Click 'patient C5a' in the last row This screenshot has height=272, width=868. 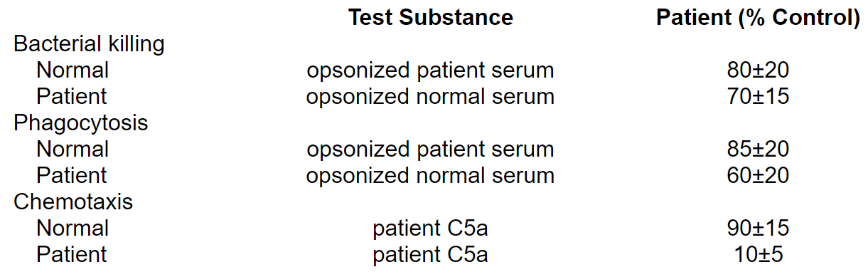(430, 255)
